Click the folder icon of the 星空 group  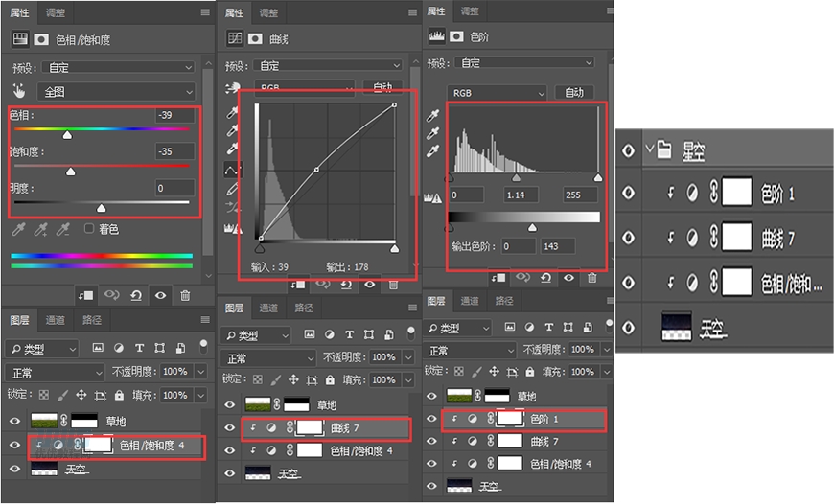pyautogui.click(x=663, y=149)
